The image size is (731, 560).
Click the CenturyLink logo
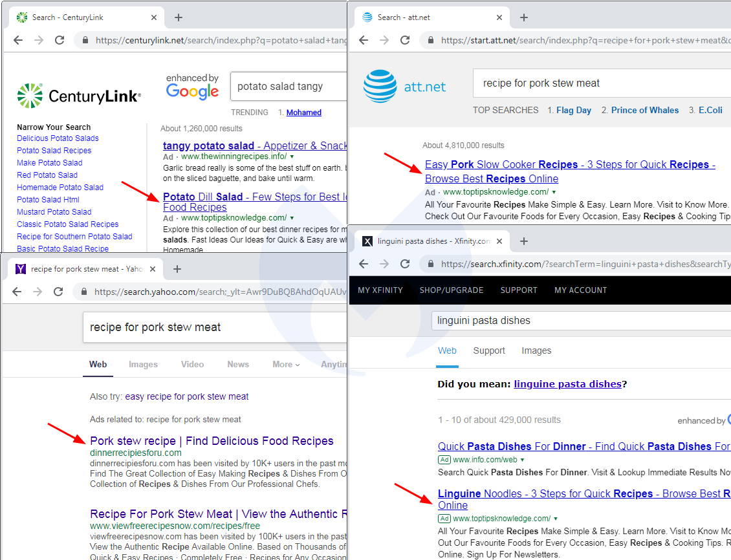point(78,96)
